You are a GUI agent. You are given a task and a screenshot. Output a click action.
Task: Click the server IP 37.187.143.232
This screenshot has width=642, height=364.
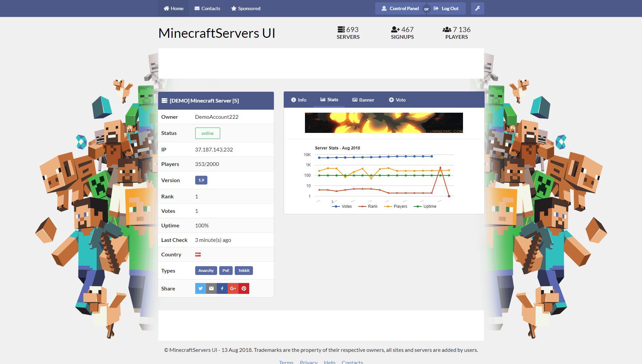(214, 149)
